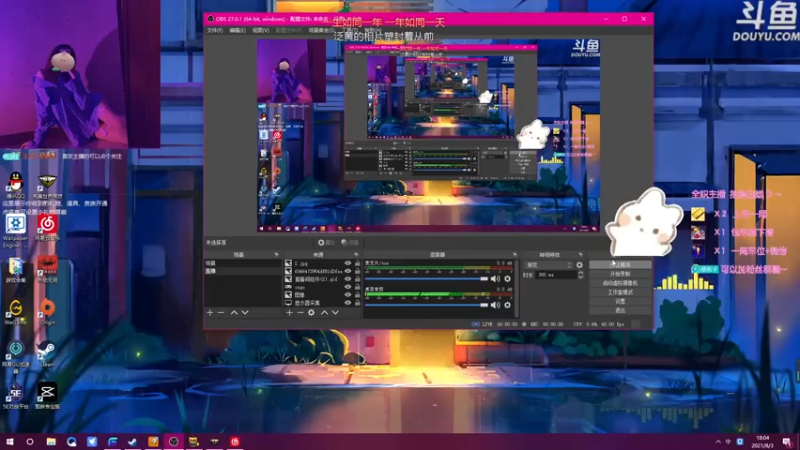800x450 pixels.
Task: Add a new source with plus icon in Sources panel
Action: [x=289, y=312]
